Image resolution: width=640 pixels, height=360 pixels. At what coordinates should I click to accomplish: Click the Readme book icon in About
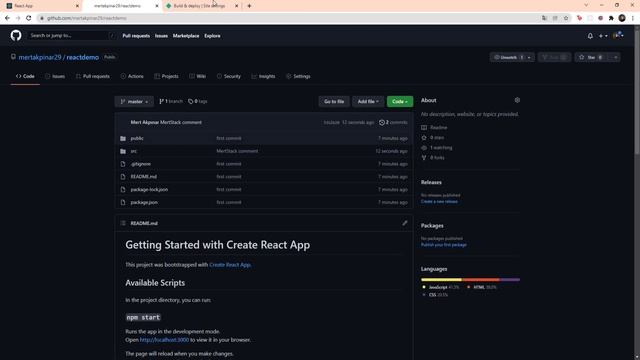424,127
